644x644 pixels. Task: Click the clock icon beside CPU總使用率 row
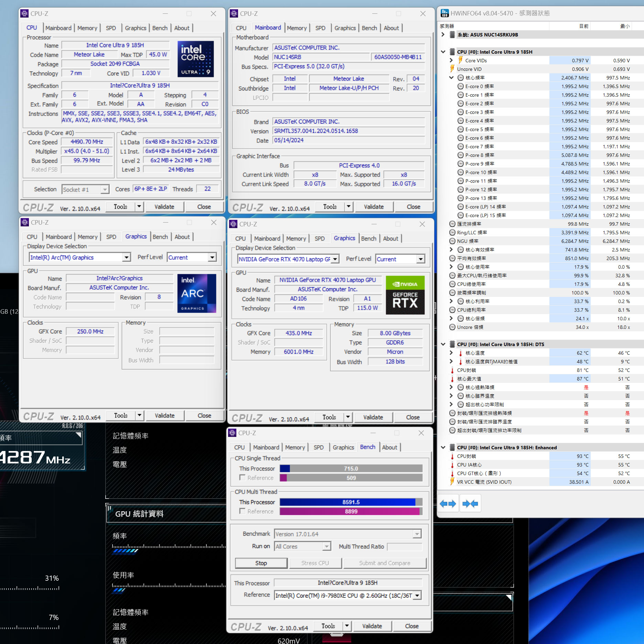452,284
